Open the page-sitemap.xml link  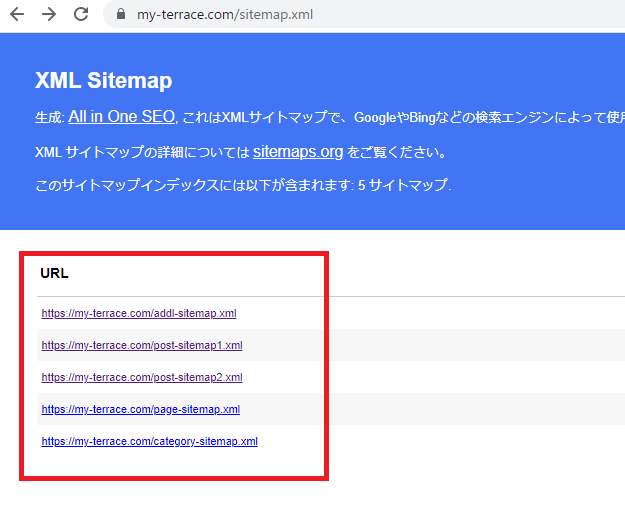[140, 409]
